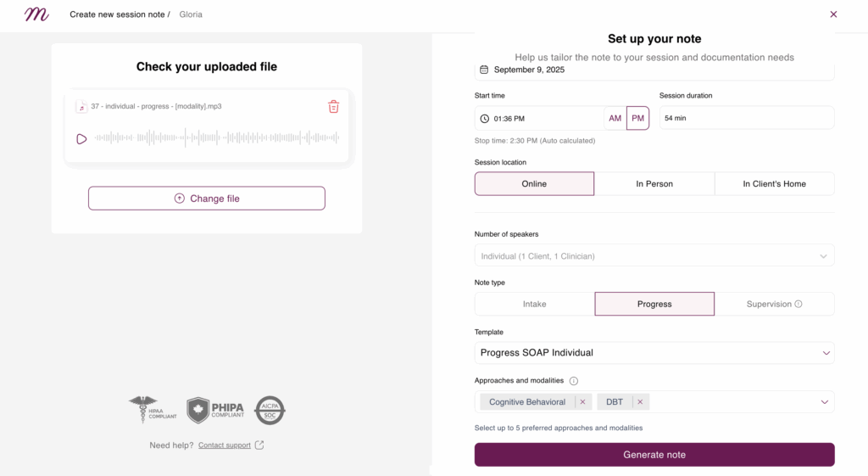Delete the uploaded mp3 file with trash icon
868x476 pixels.
tap(333, 106)
